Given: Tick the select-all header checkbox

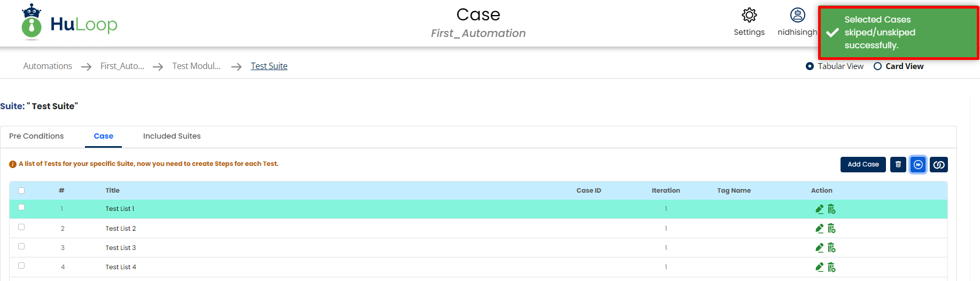Looking at the screenshot, I should (x=21, y=191).
